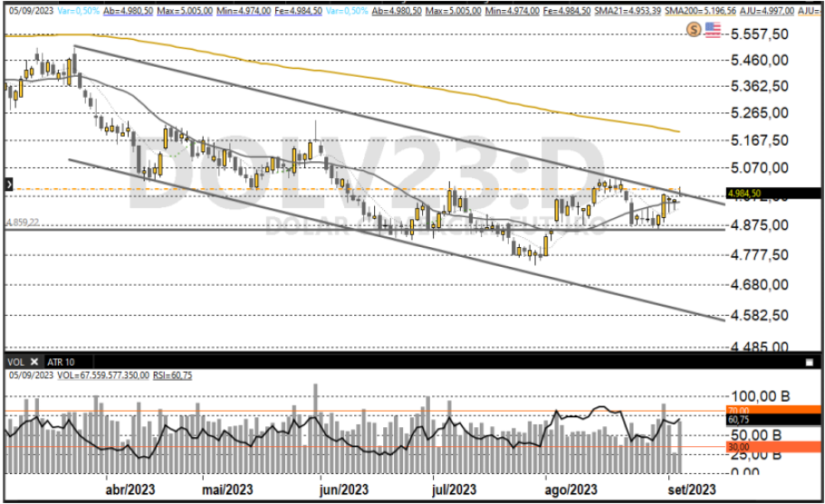Image resolution: width=825 pixels, height=504 pixels.
Task: Click the jun/2023 date axis label
Action: point(343,490)
